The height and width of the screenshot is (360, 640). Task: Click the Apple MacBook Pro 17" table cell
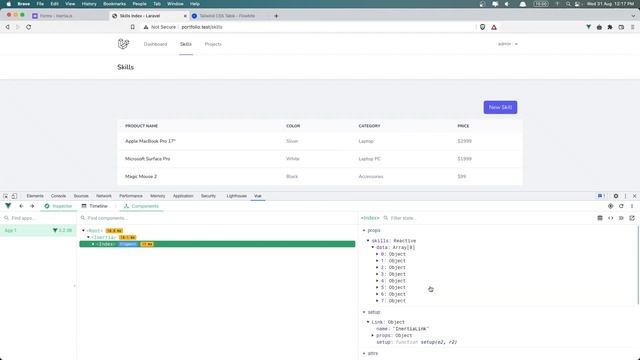(x=150, y=141)
